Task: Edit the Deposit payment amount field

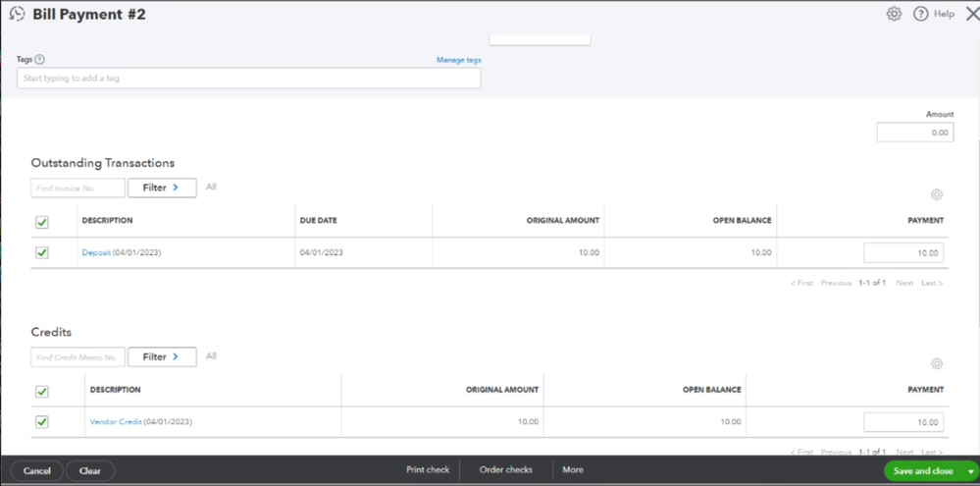Action: pyautogui.click(x=903, y=253)
